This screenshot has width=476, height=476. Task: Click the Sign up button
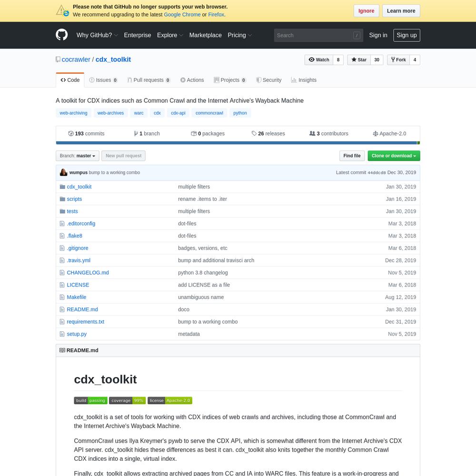click(407, 35)
